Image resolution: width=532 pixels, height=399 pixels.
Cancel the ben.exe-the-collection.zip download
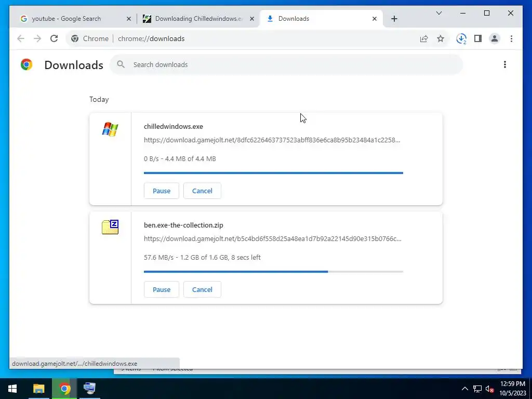click(202, 289)
